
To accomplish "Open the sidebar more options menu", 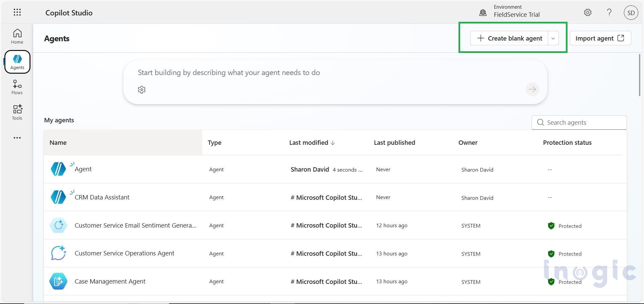I will [17, 138].
